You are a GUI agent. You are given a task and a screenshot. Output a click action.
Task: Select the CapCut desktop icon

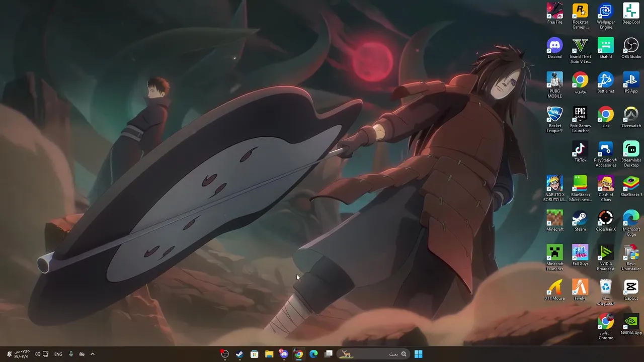pyautogui.click(x=631, y=291)
